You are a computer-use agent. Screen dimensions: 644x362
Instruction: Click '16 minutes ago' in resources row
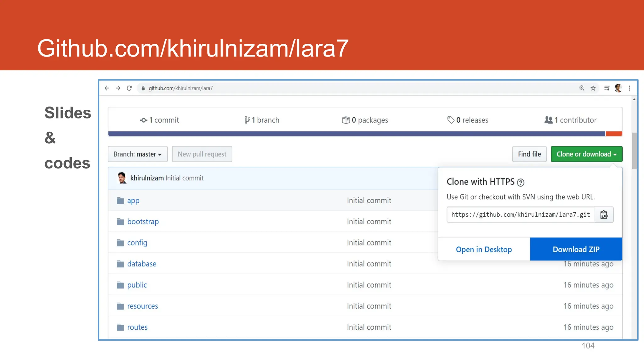[588, 306]
